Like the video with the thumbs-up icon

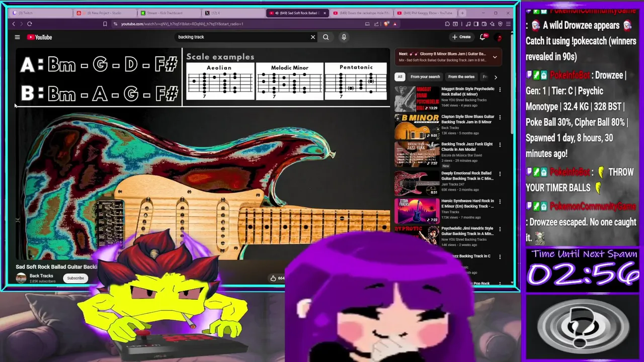[273, 278]
